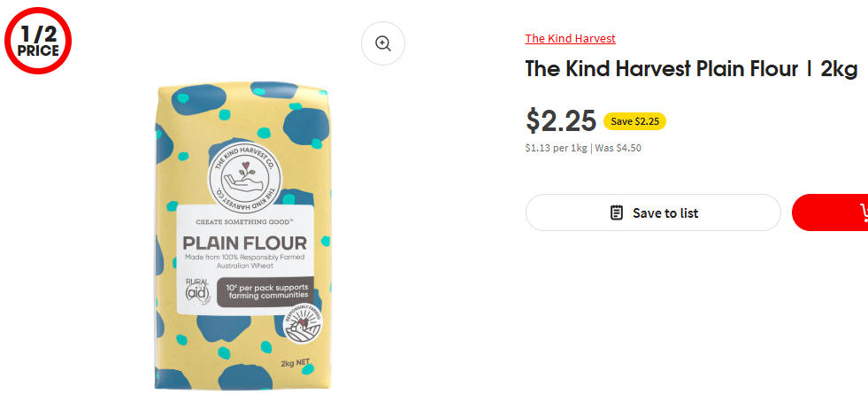The width and height of the screenshot is (868, 394).
Task: Click The Kind Harvest Co circular logo on pack
Action: coord(245,172)
